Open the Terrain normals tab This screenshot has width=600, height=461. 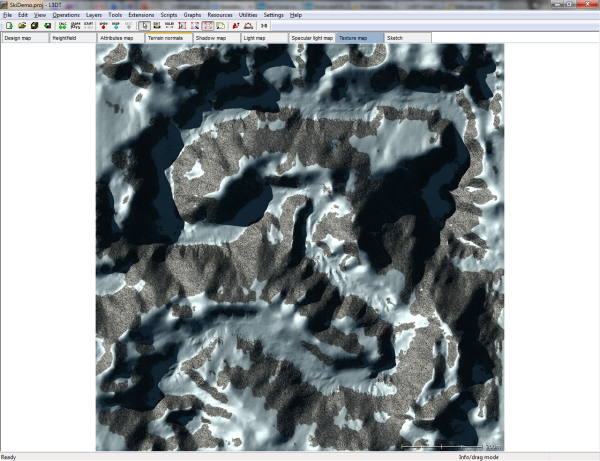tap(168, 38)
